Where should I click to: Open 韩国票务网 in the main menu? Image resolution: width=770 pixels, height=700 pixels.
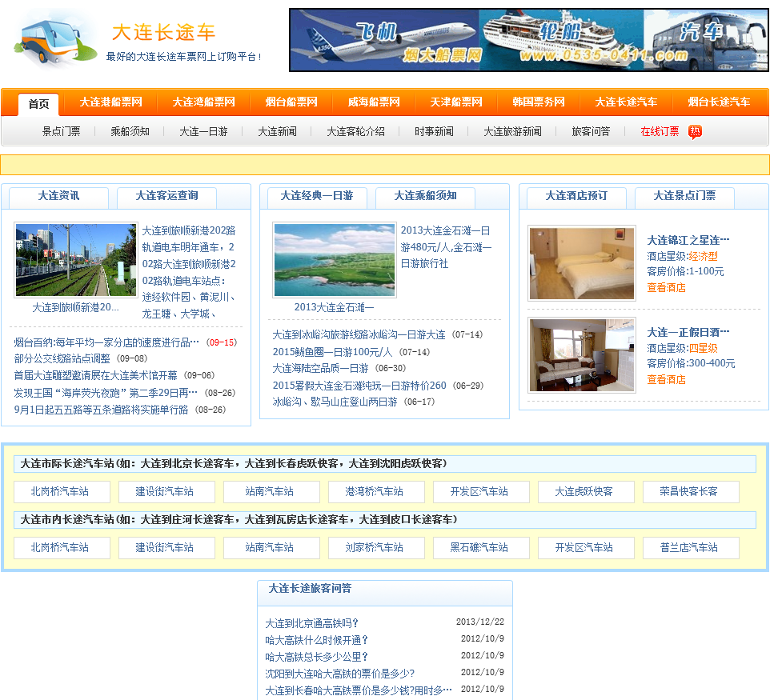pos(539,102)
